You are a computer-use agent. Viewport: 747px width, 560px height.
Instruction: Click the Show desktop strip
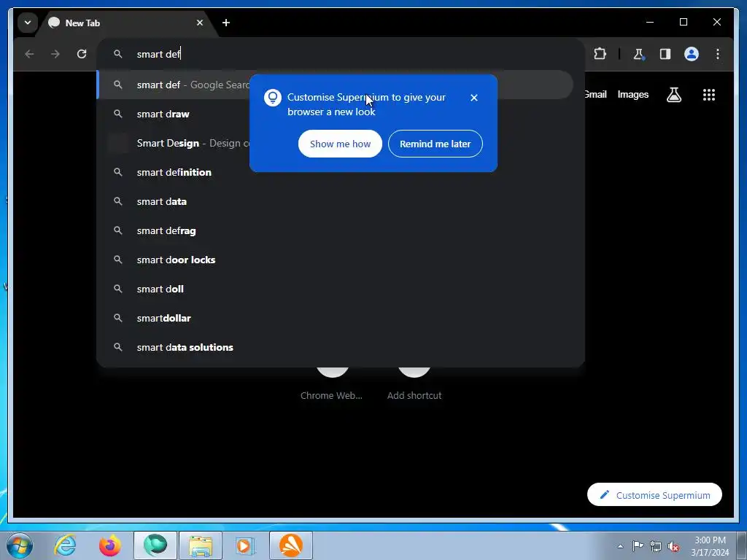click(742, 545)
